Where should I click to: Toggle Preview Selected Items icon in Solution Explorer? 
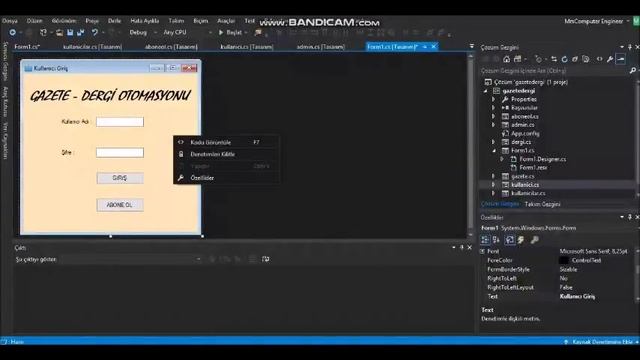click(621, 59)
